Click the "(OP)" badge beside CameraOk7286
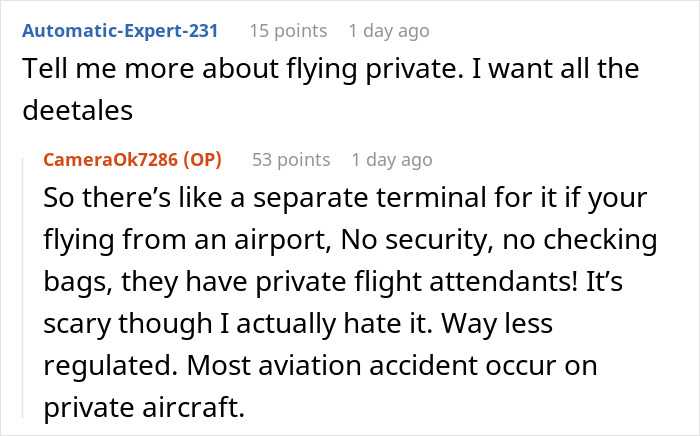 pos(204,160)
